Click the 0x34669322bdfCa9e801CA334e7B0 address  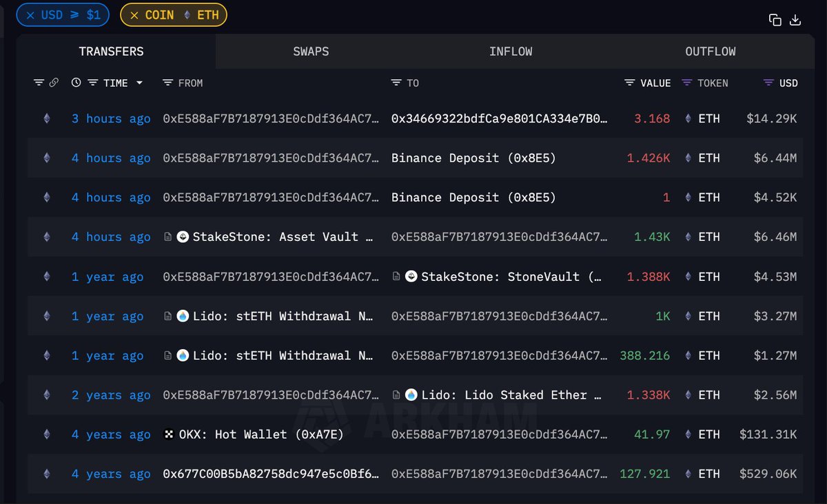[x=500, y=118]
